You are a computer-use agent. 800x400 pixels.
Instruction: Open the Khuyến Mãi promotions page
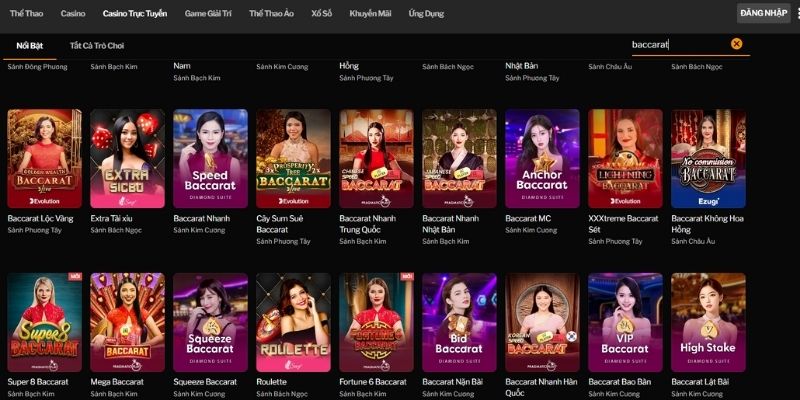(370, 14)
